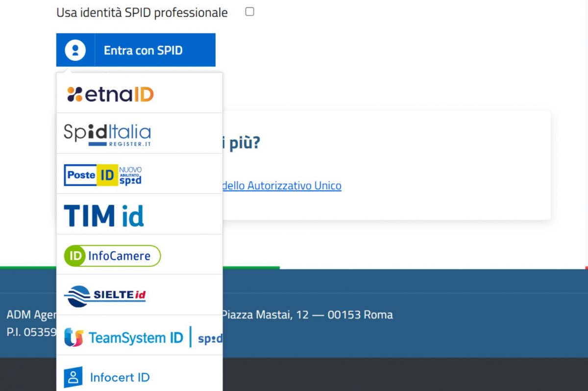588x391 pixels.
Task: Select TIM id provider
Action: click(x=140, y=214)
